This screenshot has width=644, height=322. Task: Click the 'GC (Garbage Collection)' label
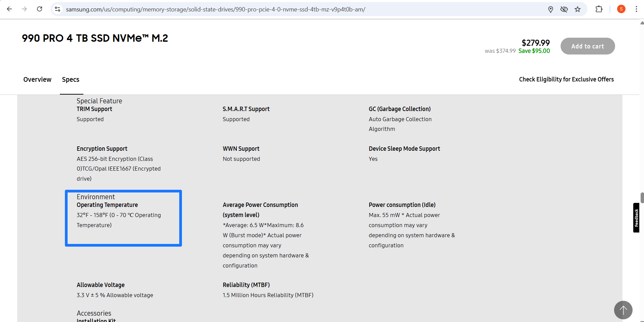400,109
